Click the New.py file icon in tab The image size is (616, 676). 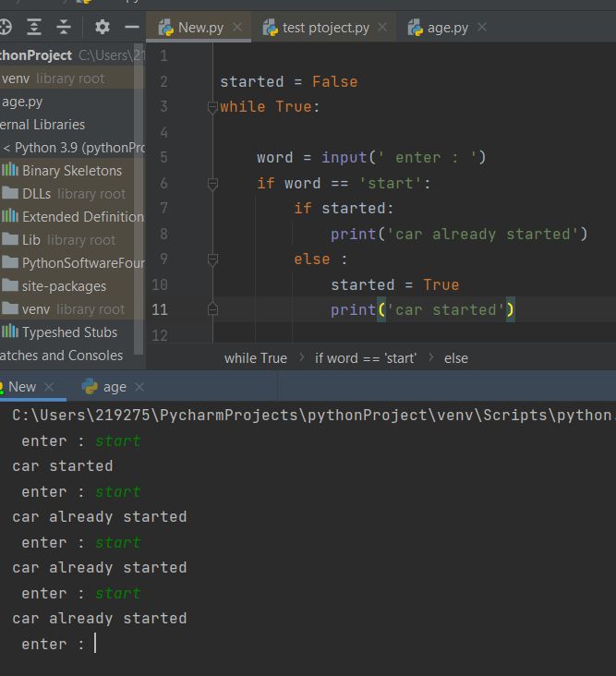tap(165, 28)
